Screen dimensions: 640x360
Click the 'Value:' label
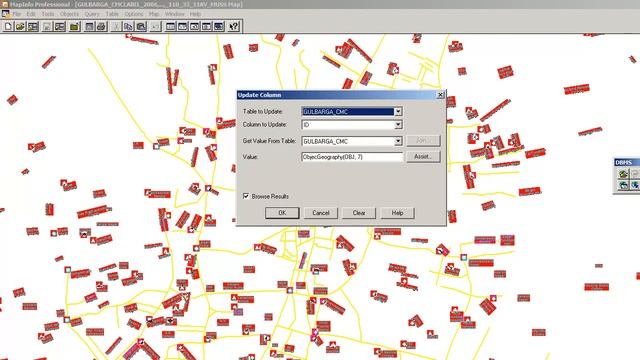pyautogui.click(x=250, y=157)
